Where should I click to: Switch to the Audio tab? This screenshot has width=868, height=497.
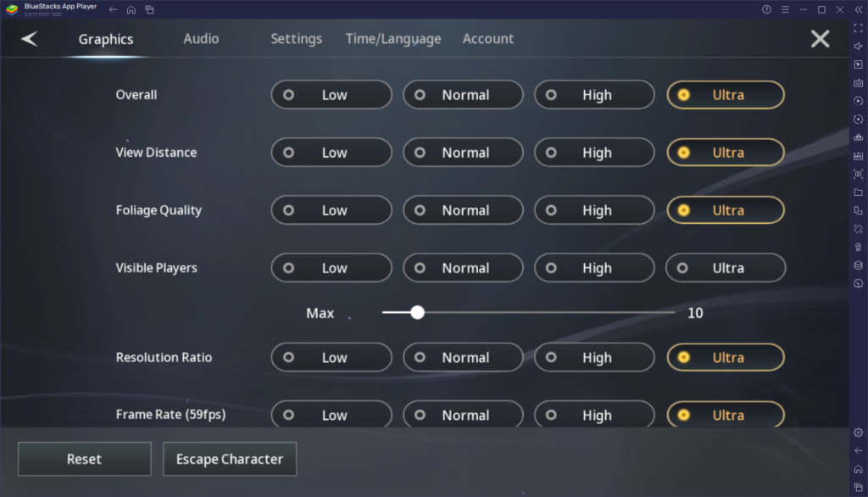(201, 38)
